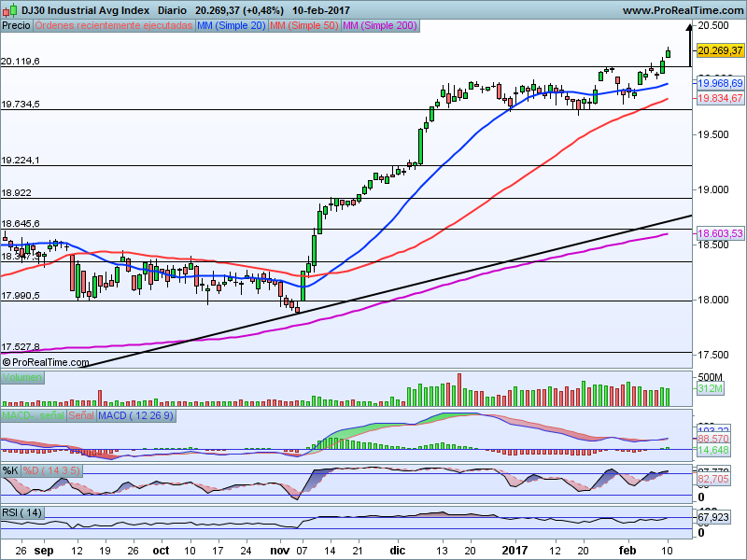Click the 18.000 price axis label

point(713,300)
